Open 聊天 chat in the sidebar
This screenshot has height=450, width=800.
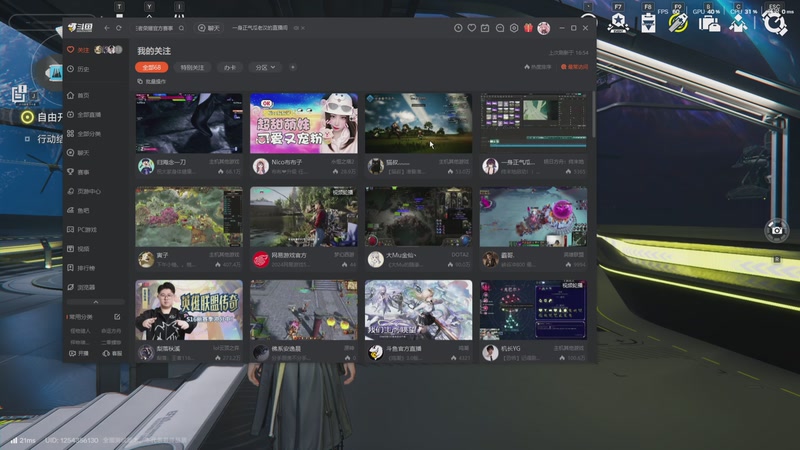coord(79,153)
